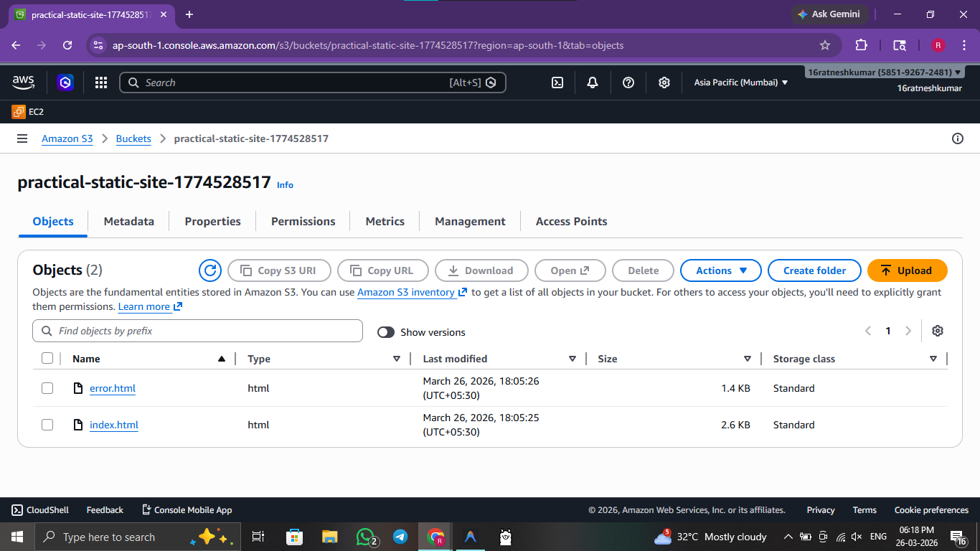The height and width of the screenshot is (551, 980).
Task: Open the Amazon S3 inventory link
Action: (x=413, y=292)
